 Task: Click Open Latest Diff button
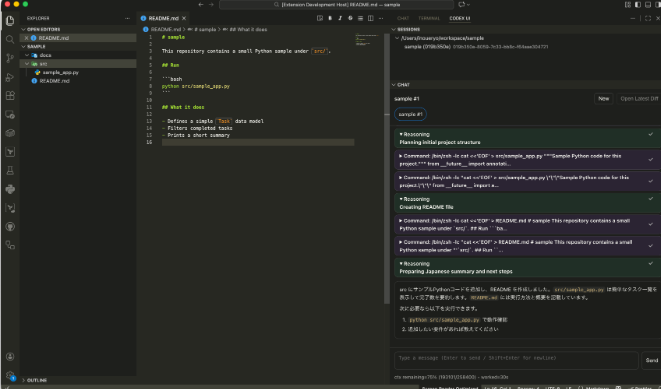[x=639, y=99]
